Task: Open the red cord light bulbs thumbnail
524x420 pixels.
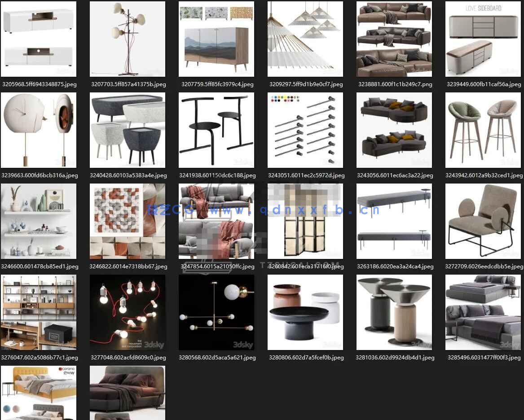Action: [128, 312]
